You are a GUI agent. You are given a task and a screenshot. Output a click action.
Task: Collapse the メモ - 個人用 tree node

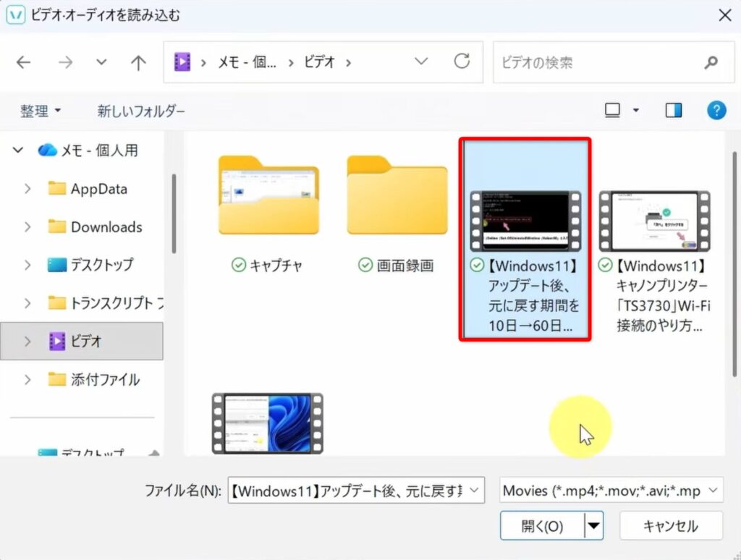[18, 150]
